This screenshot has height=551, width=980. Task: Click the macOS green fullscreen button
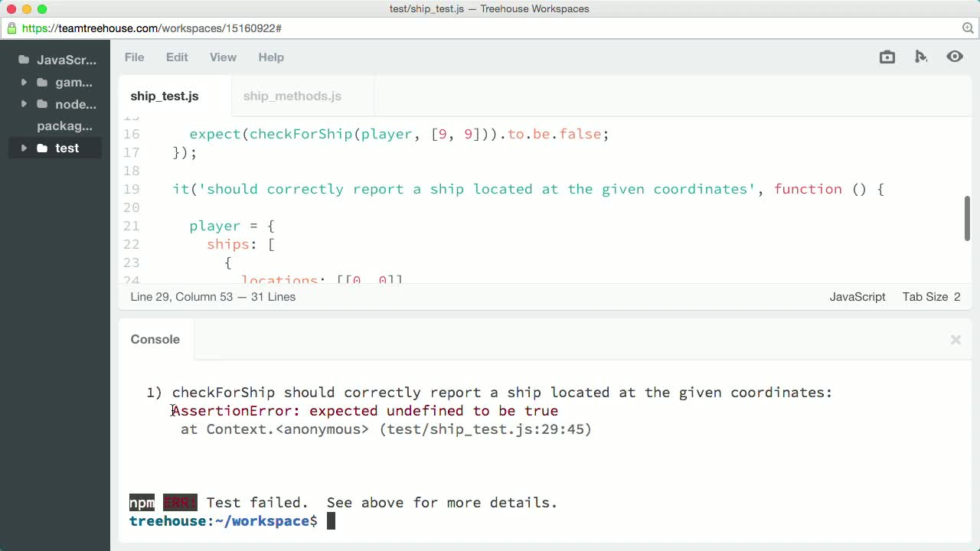click(42, 9)
